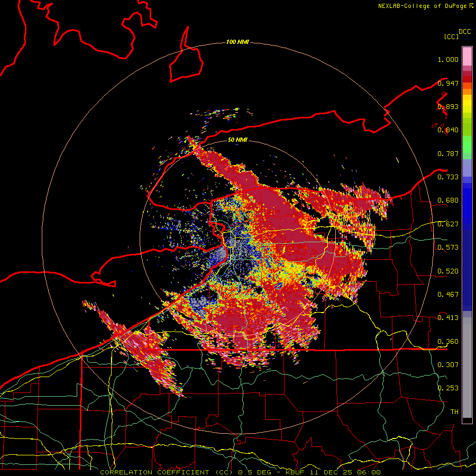Click the 0.787 scale value
Screen dimensions: 476x476
click(448, 153)
